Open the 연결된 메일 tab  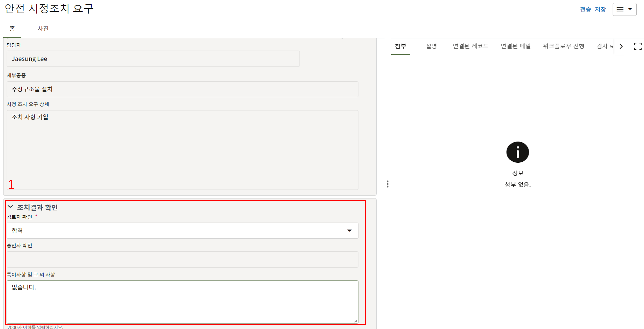tap(516, 46)
